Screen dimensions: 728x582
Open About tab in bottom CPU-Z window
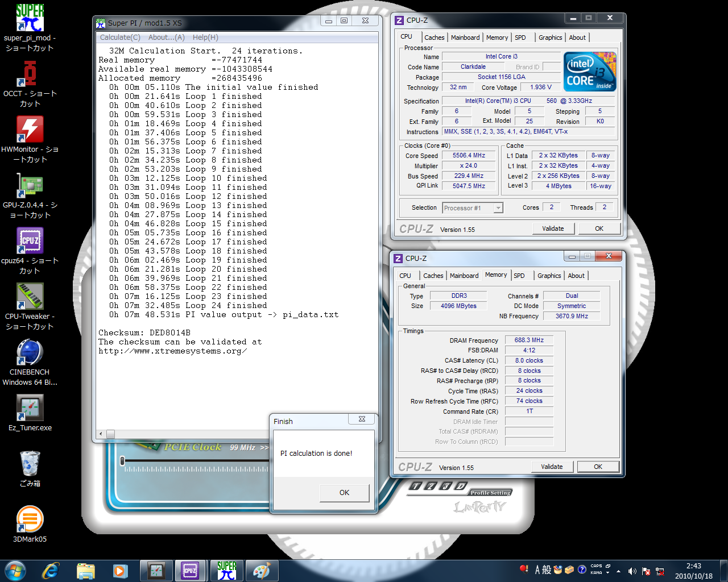[x=576, y=276]
